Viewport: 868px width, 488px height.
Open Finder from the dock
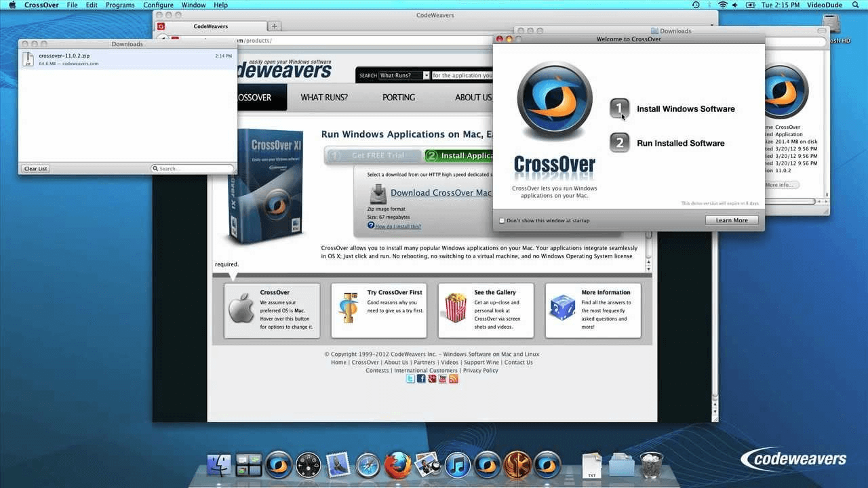click(x=219, y=466)
